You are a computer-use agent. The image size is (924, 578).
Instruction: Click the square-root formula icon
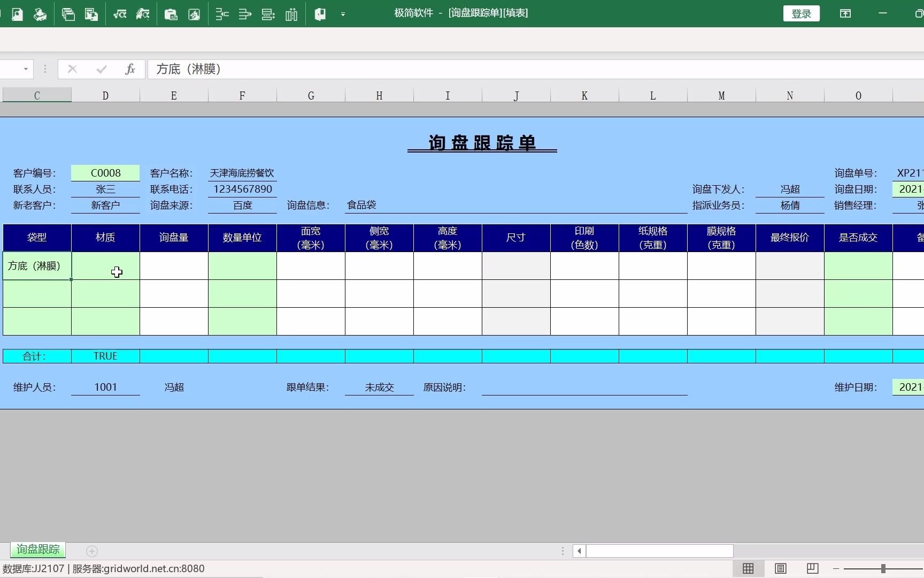click(120, 14)
